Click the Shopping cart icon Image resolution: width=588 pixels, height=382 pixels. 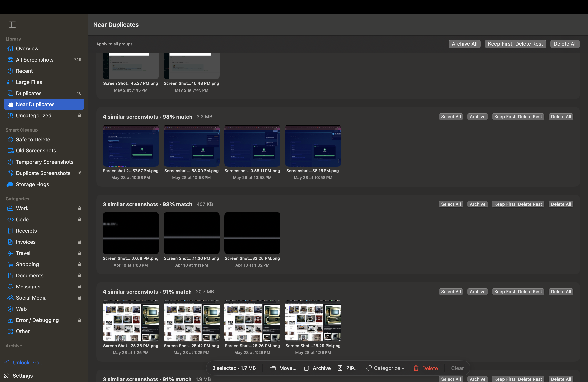[10, 264]
